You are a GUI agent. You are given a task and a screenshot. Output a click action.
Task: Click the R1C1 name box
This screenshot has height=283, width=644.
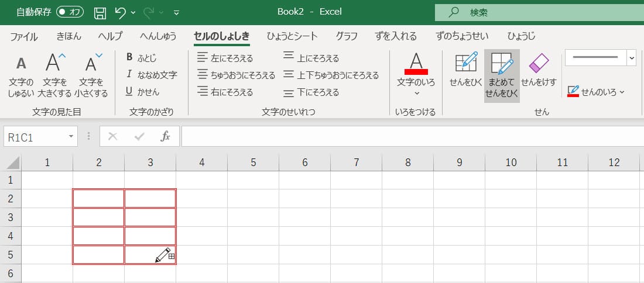pyautogui.click(x=35, y=137)
